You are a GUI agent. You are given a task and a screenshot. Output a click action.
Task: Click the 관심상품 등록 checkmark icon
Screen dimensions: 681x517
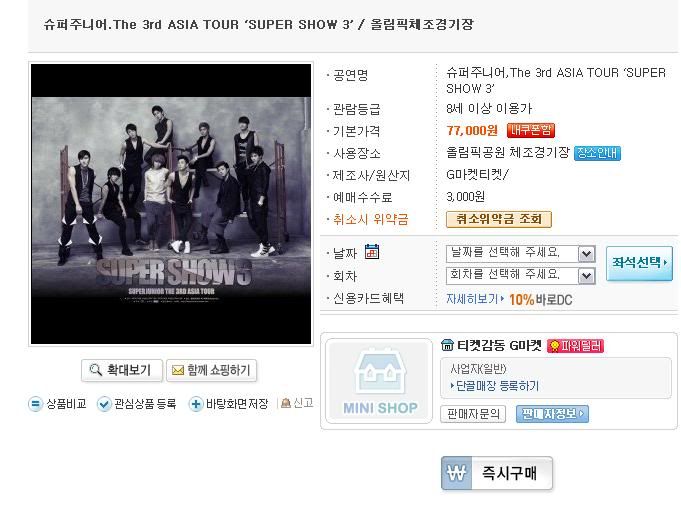click(104, 404)
